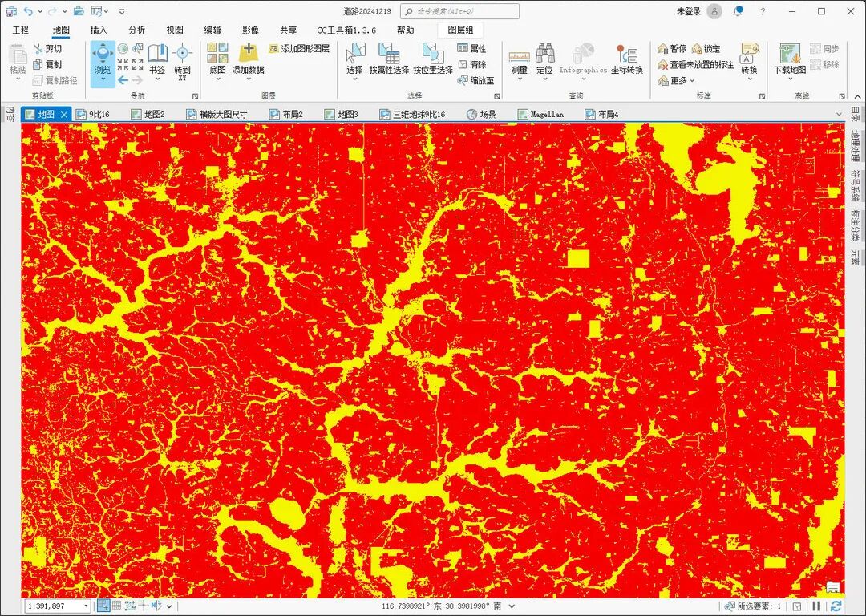The image size is (866, 616).
Task: Refresh the map view in status bar
Action: tap(836, 606)
